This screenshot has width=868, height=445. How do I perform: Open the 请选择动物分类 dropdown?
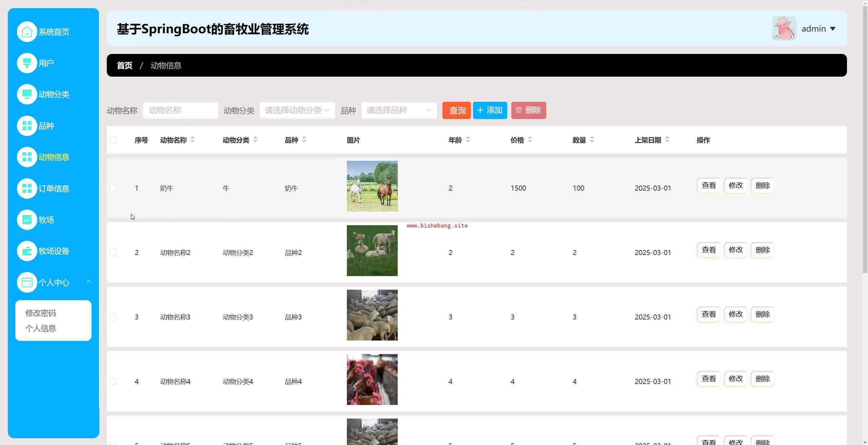(x=297, y=110)
